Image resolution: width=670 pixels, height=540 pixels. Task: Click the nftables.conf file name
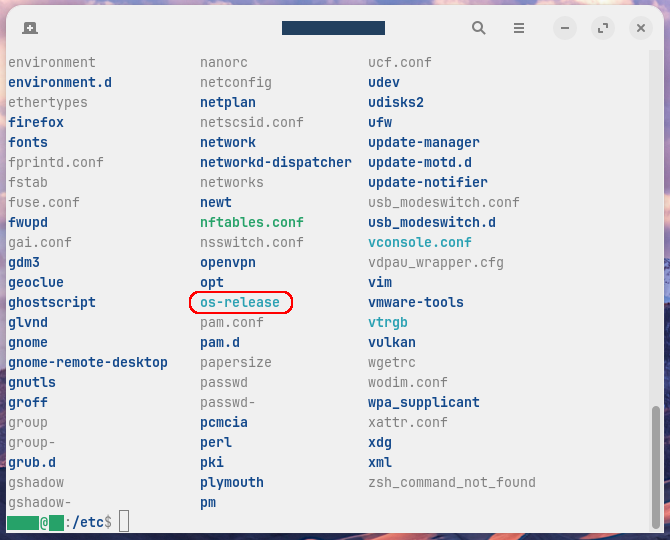251,222
